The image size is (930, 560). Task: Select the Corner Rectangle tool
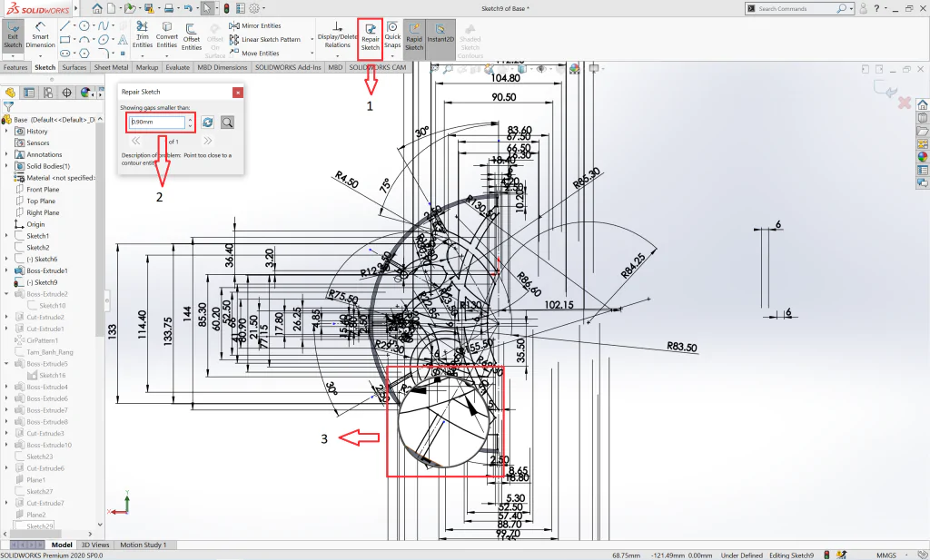(64, 40)
